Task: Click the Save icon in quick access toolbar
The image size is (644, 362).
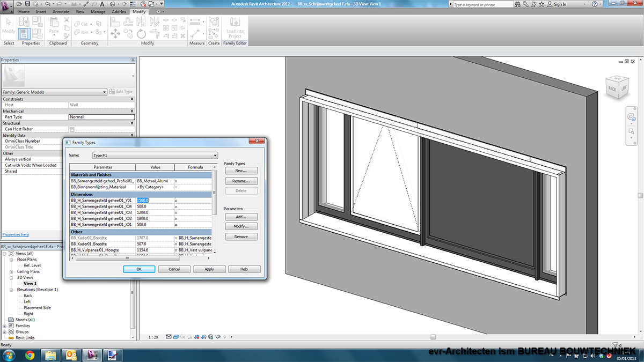Action: tap(26, 4)
